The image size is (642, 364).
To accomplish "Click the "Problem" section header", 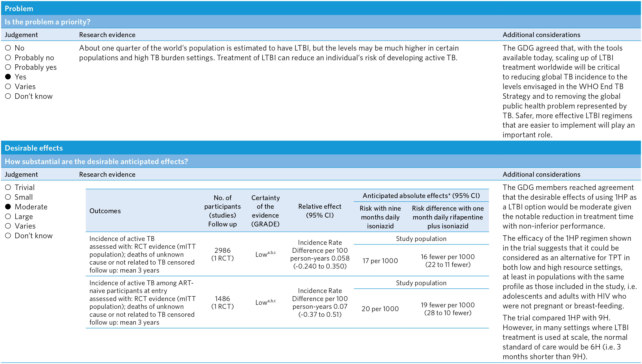I will 19,9.
